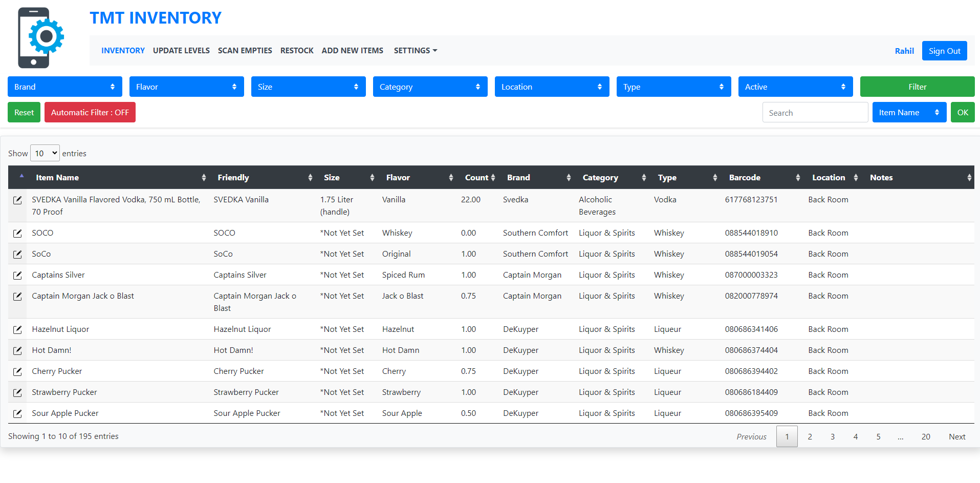Toggle the Automatic Filter OFF button
Image resolution: width=980 pixels, height=483 pixels.
(x=90, y=112)
